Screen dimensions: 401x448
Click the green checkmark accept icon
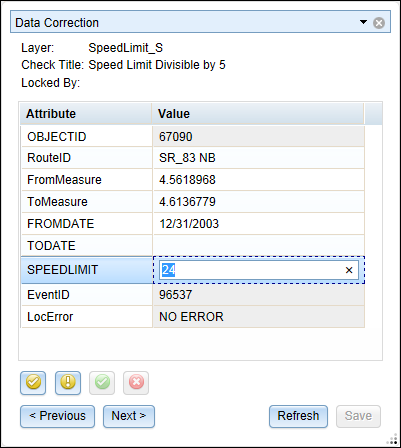[102, 383]
